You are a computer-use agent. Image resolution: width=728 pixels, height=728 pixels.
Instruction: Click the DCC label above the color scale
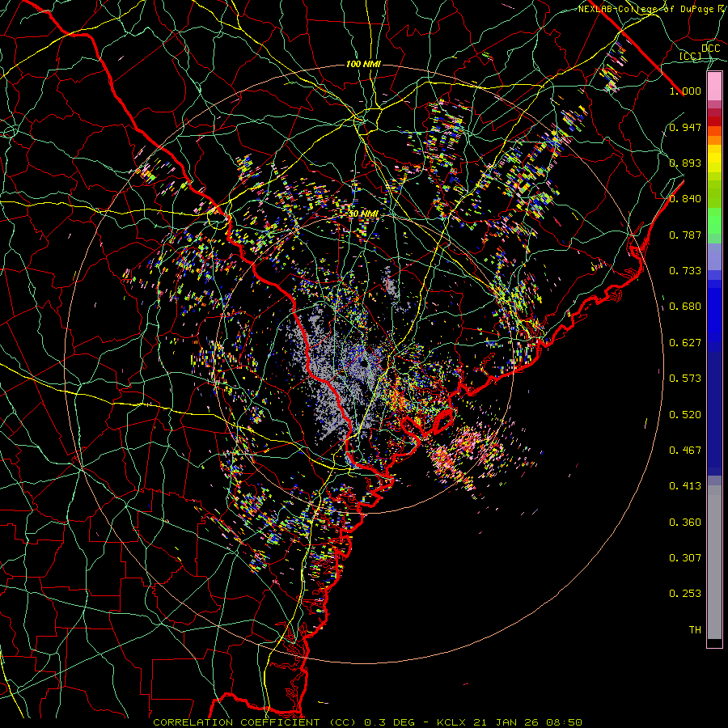click(710, 49)
